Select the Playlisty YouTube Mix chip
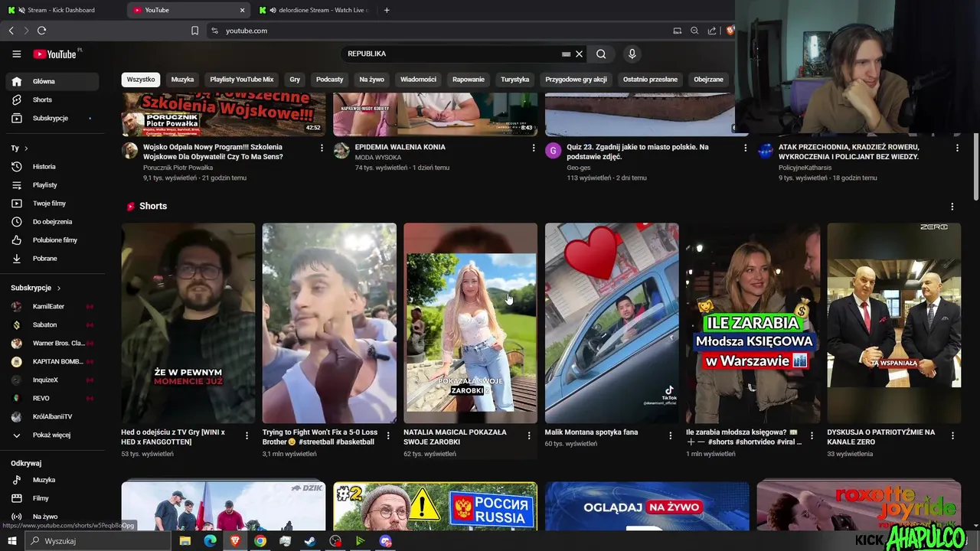This screenshot has width=980, height=551. point(242,80)
